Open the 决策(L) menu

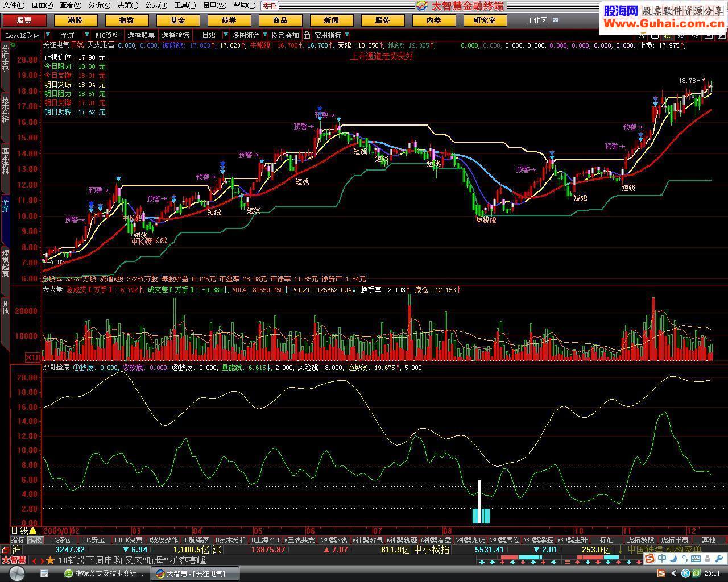point(128,5)
